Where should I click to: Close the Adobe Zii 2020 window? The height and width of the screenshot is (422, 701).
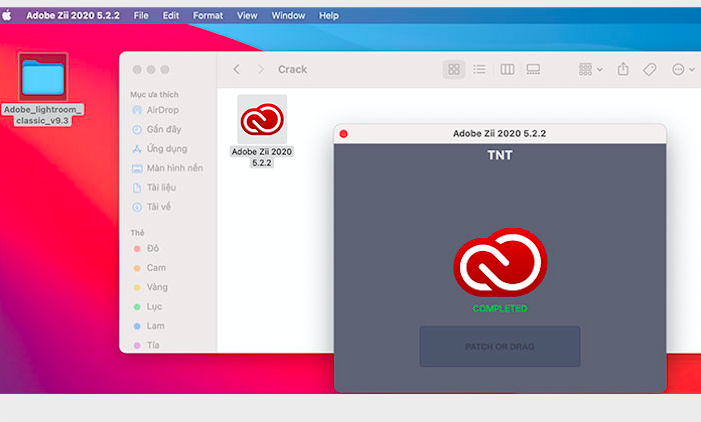(343, 134)
